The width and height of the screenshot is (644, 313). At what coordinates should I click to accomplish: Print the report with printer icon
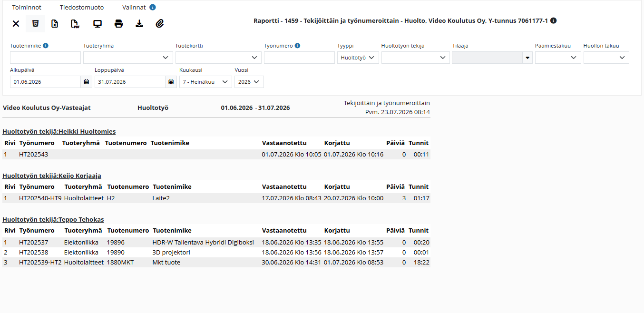click(118, 23)
